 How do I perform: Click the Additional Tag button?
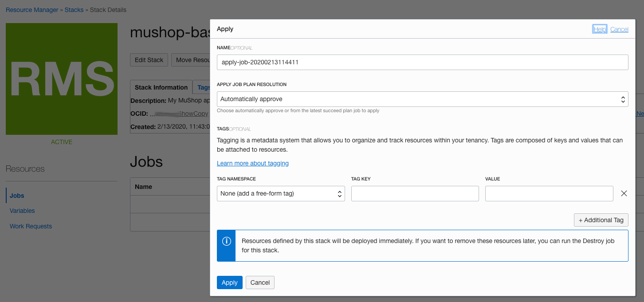tap(601, 220)
